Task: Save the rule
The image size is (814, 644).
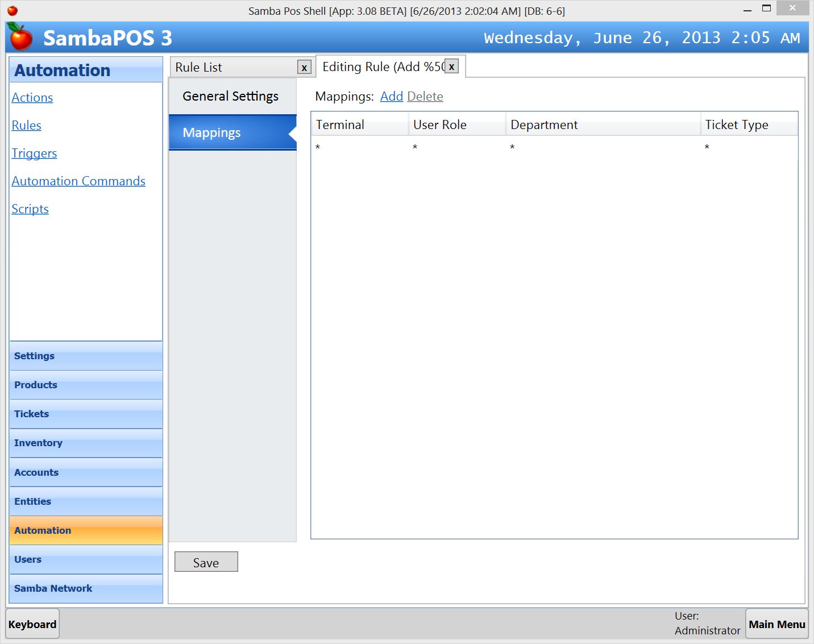Action: click(206, 563)
